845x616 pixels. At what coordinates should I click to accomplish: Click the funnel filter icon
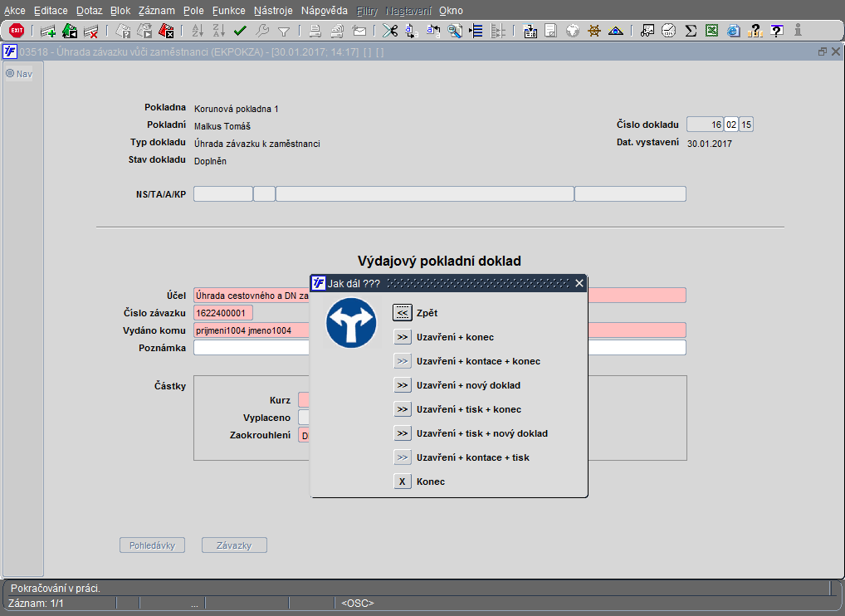[x=284, y=32]
